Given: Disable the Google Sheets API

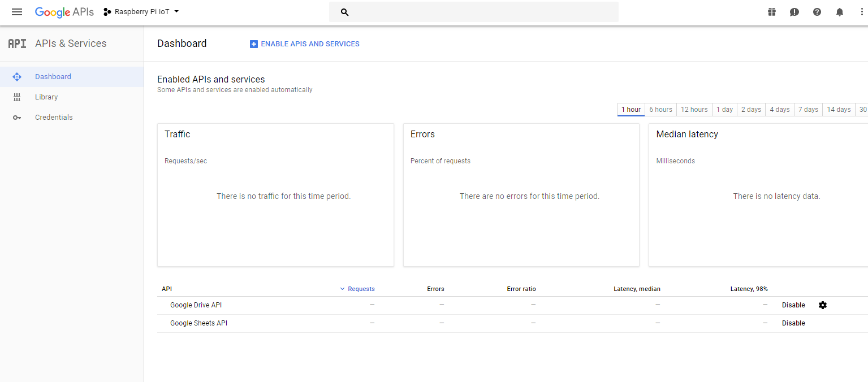Looking at the screenshot, I should (x=793, y=323).
